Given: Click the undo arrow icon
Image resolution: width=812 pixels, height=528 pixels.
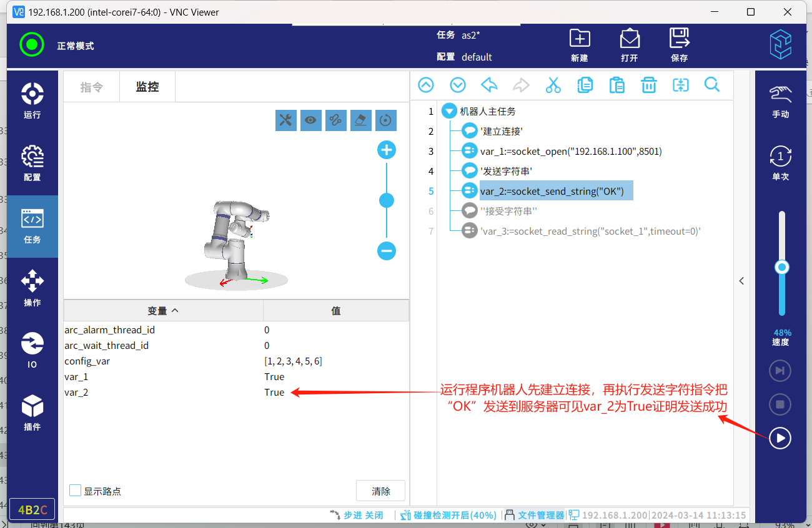Looking at the screenshot, I should pyautogui.click(x=489, y=86).
